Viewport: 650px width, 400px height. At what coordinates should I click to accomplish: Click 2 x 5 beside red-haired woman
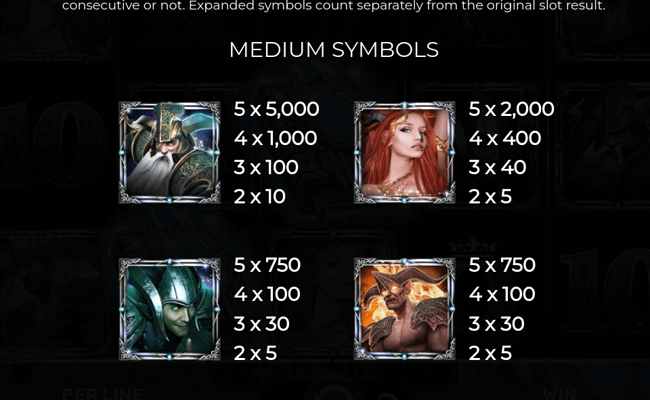(490, 196)
